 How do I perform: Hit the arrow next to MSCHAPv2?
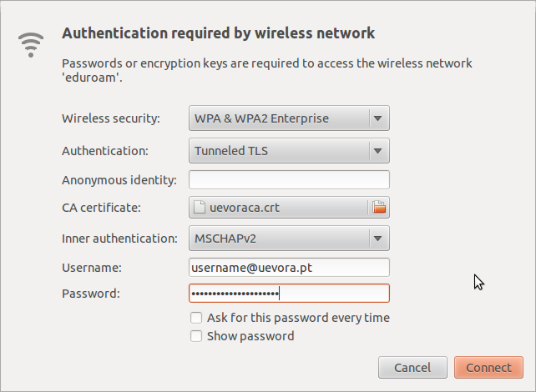378,239
